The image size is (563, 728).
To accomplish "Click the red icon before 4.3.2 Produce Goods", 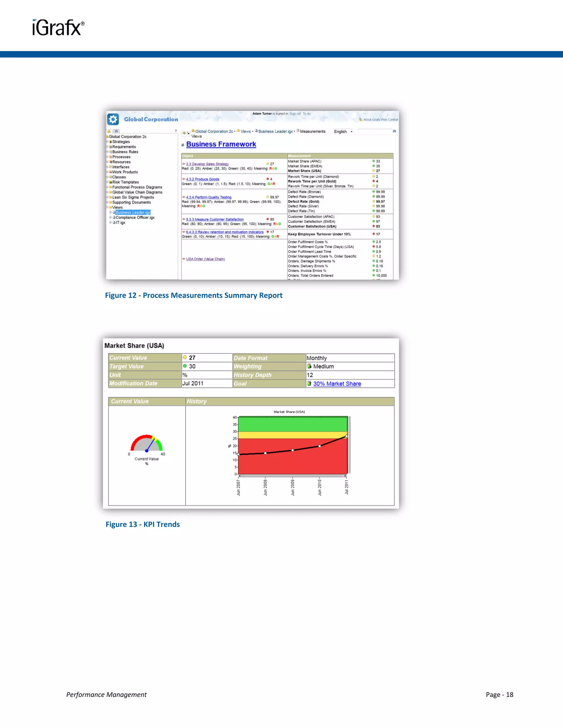I will [183, 179].
